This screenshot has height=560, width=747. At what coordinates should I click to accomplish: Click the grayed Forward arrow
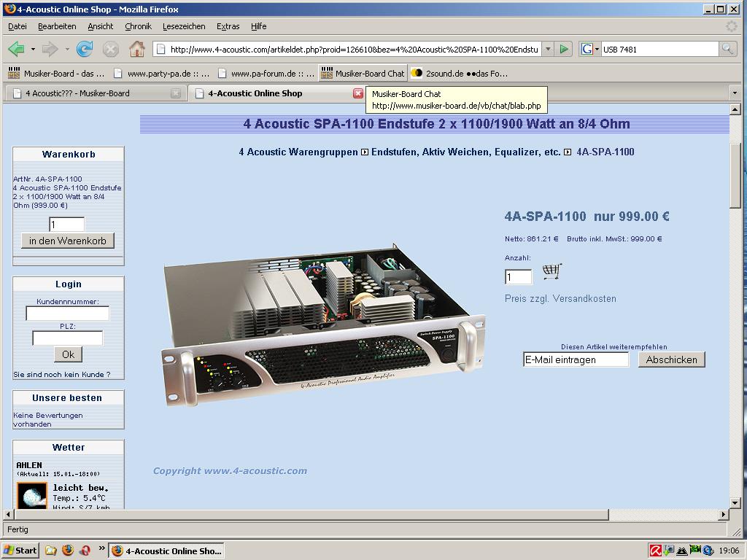pos(50,49)
